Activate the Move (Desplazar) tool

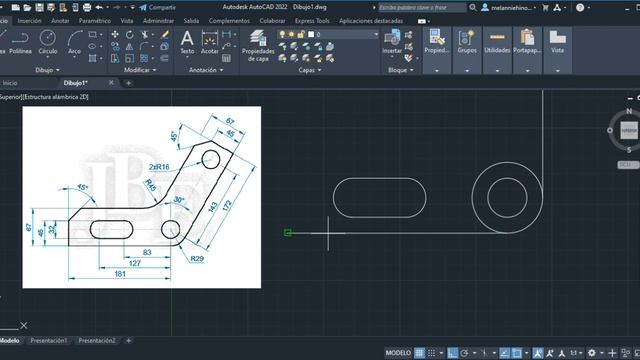click(x=115, y=34)
